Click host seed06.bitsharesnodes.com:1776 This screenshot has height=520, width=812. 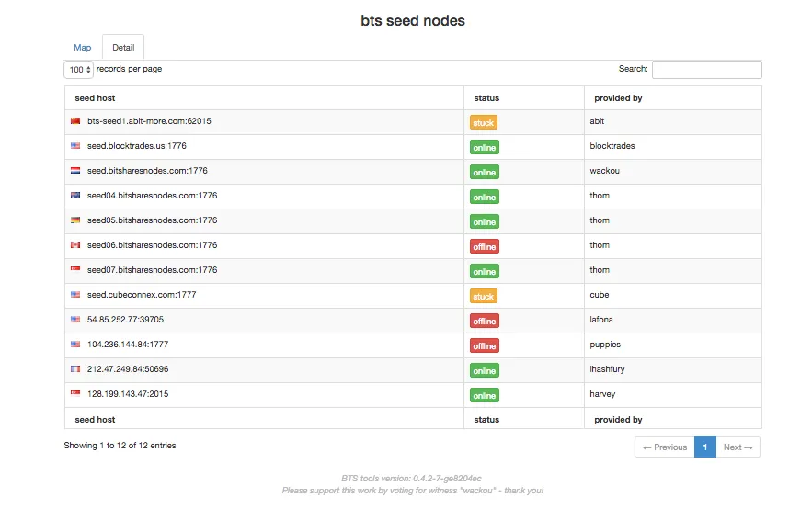tap(153, 245)
